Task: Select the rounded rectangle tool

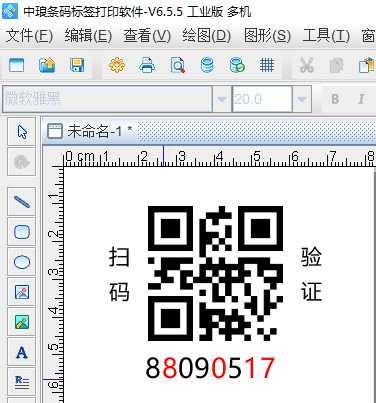Action: pos(22,232)
